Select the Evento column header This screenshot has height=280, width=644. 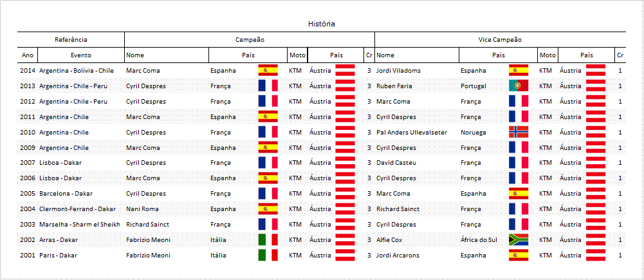click(81, 55)
